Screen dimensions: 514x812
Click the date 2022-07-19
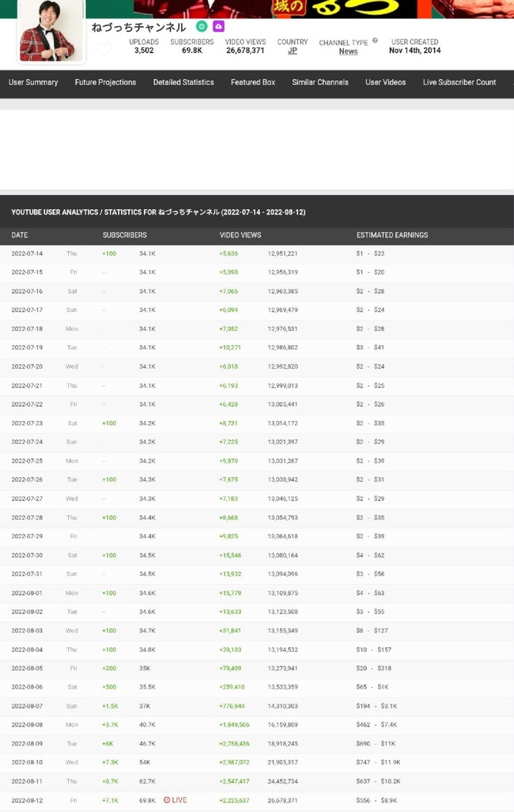coord(27,347)
